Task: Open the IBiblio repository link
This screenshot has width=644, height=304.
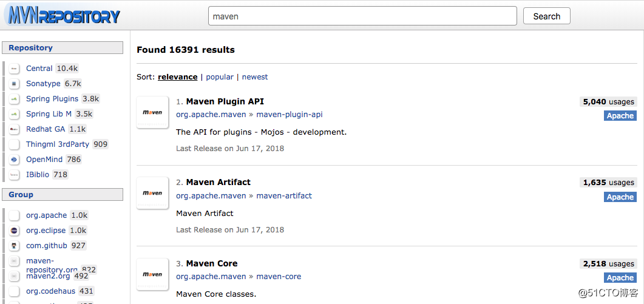Action: click(x=38, y=175)
